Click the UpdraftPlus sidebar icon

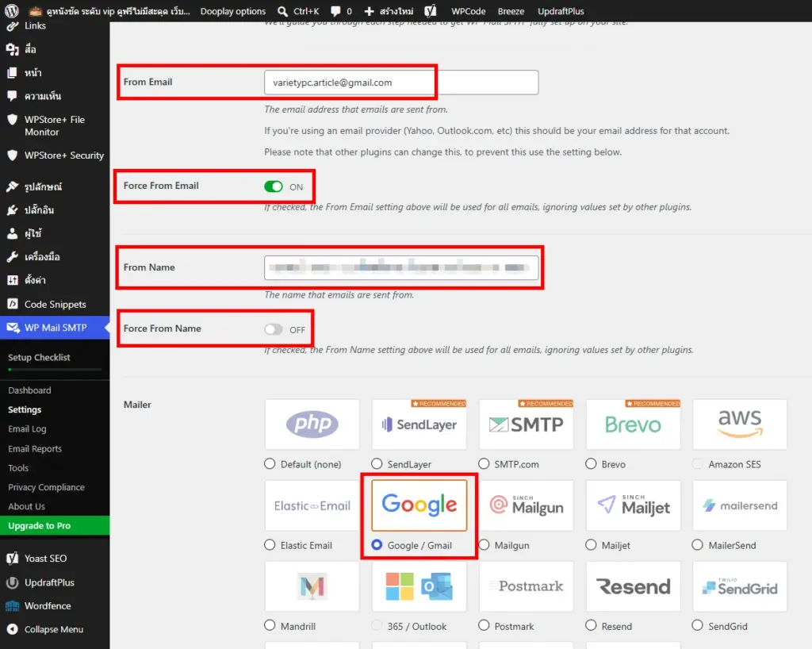tap(13, 582)
